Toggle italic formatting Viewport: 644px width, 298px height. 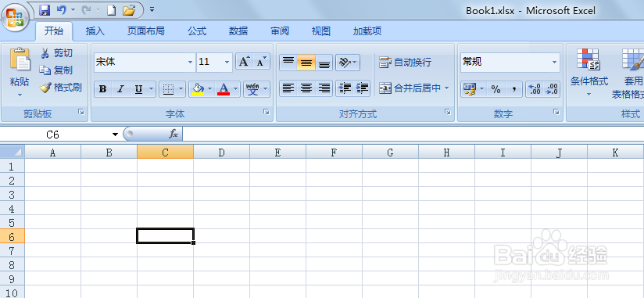(x=120, y=89)
